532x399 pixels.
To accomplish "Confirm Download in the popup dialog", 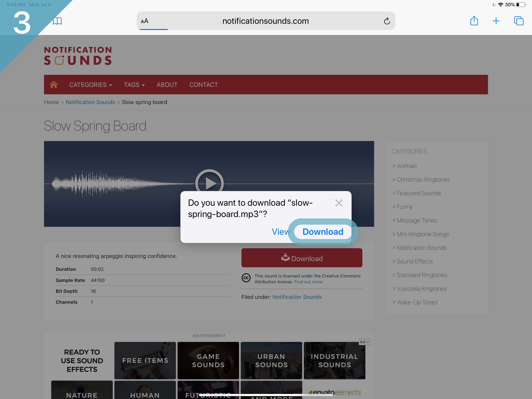I will (x=323, y=232).
